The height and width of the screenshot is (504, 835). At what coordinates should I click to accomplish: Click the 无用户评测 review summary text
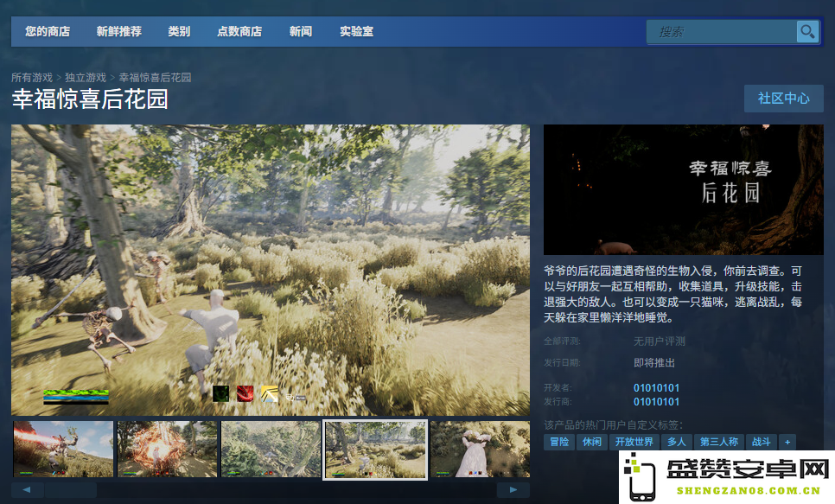tap(660, 341)
